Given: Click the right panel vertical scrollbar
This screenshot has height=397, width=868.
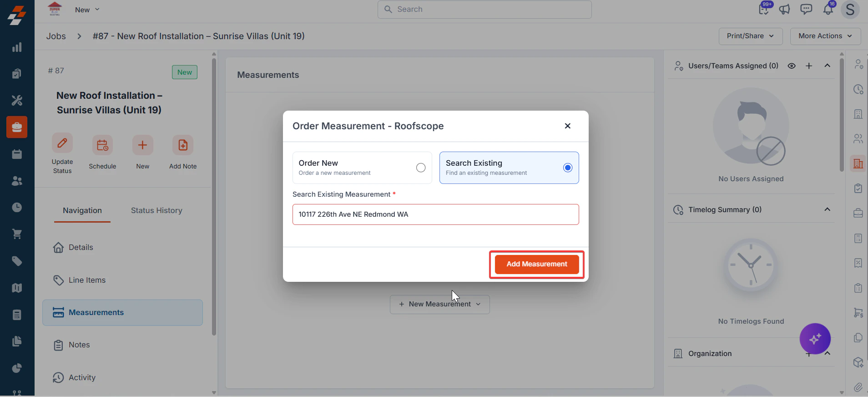Looking at the screenshot, I should click(842, 114).
